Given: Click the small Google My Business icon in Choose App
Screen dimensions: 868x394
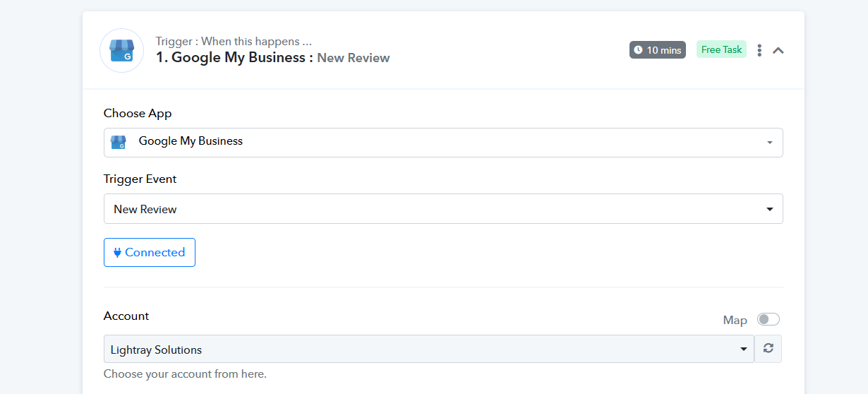Looking at the screenshot, I should tap(119, 142).
